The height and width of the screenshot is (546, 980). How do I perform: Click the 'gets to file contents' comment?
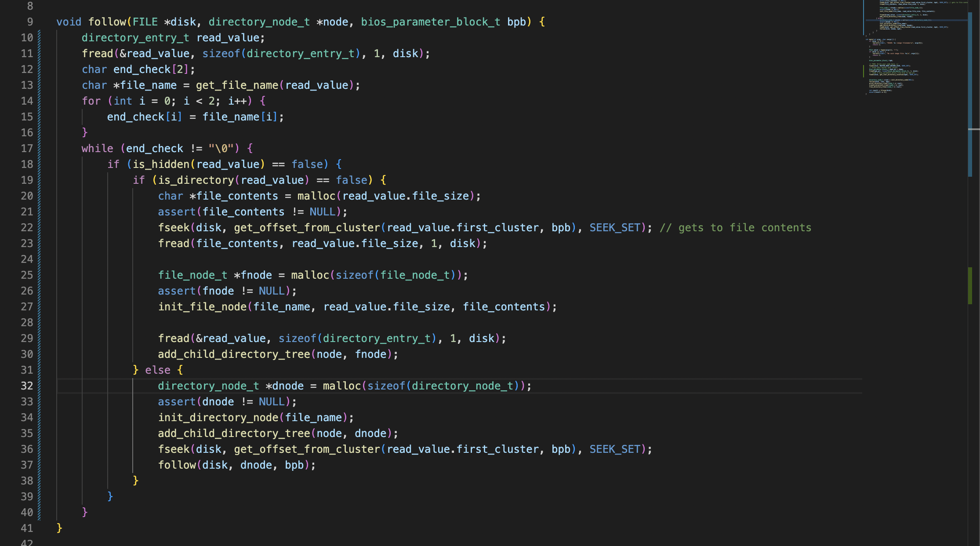tap(735, 228)
